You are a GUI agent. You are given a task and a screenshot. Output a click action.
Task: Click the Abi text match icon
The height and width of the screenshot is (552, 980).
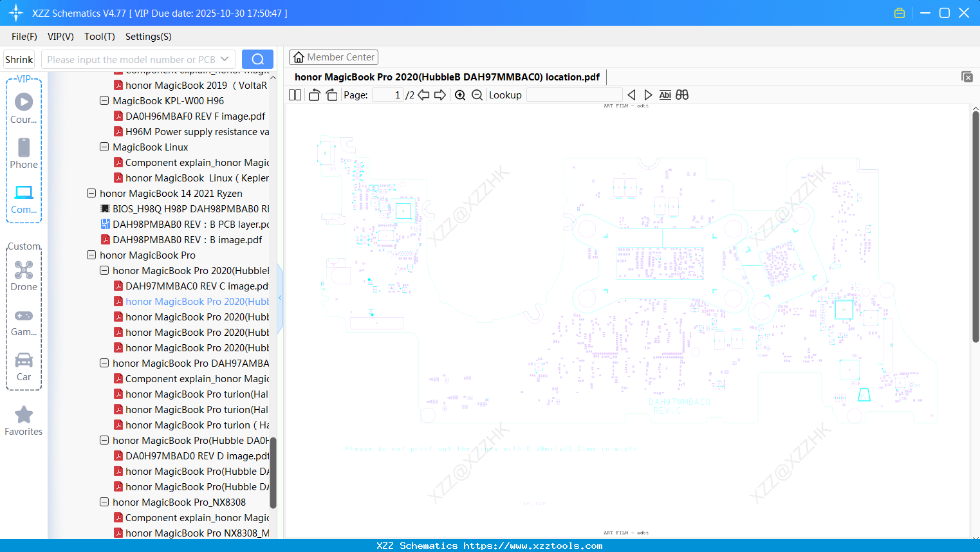click(665, 95)
